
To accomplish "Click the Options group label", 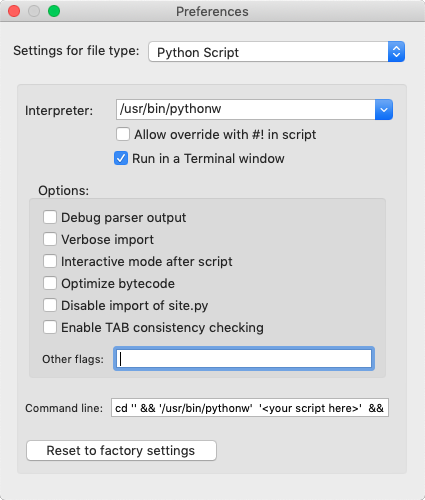I will pyautogui.click(x=64, y=191).
